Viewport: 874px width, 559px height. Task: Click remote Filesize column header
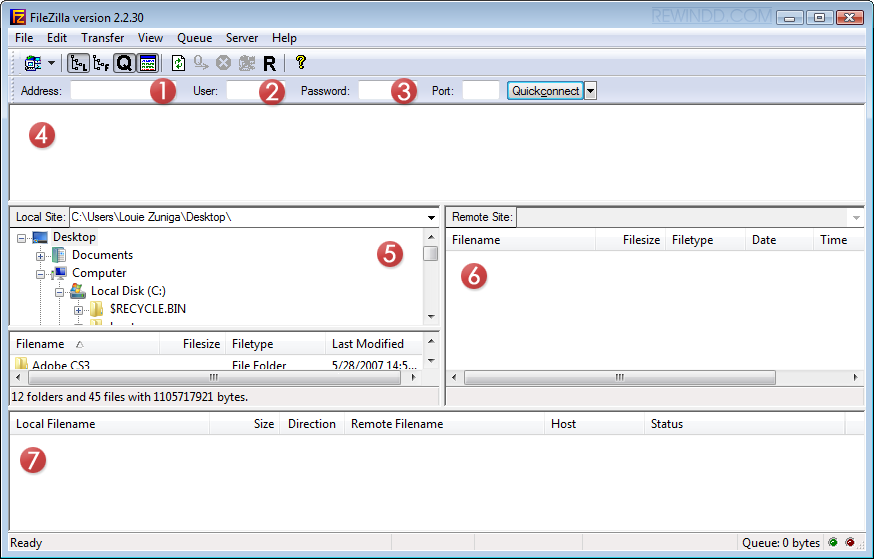(x=631, y=240)
